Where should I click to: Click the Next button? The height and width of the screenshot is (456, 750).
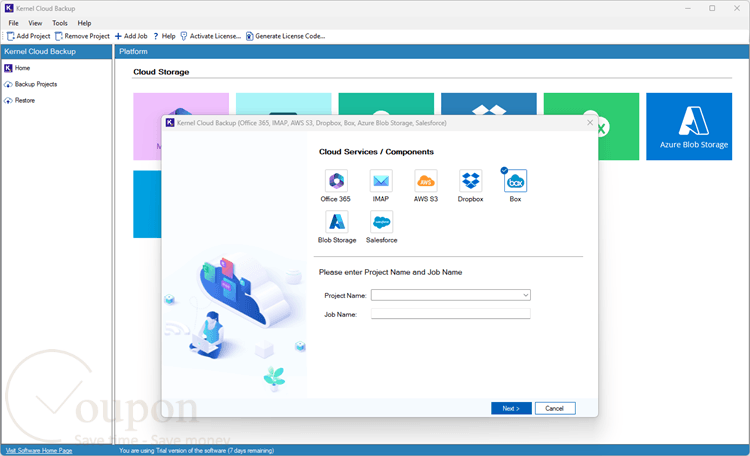(511, 408)
